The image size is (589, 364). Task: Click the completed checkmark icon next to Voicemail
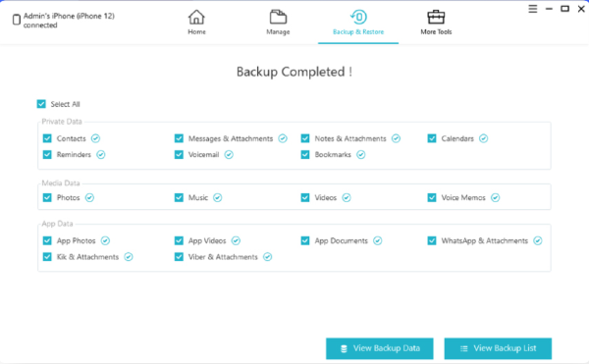[229, 155]
